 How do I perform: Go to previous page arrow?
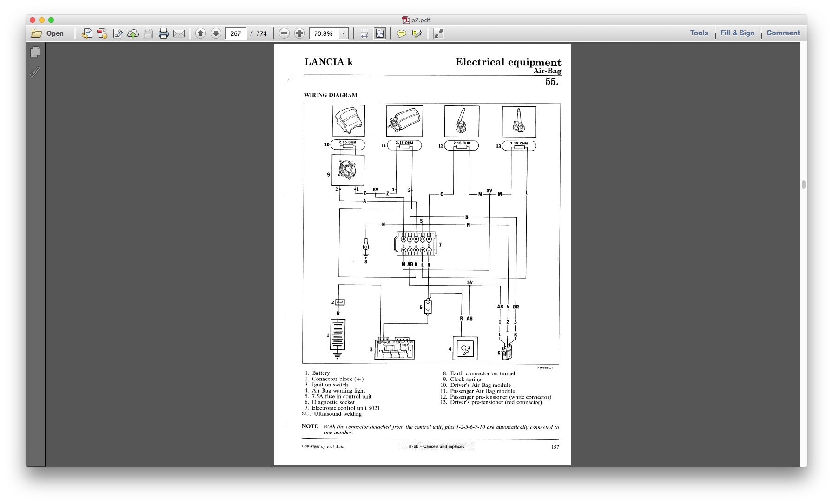point(200,33)
